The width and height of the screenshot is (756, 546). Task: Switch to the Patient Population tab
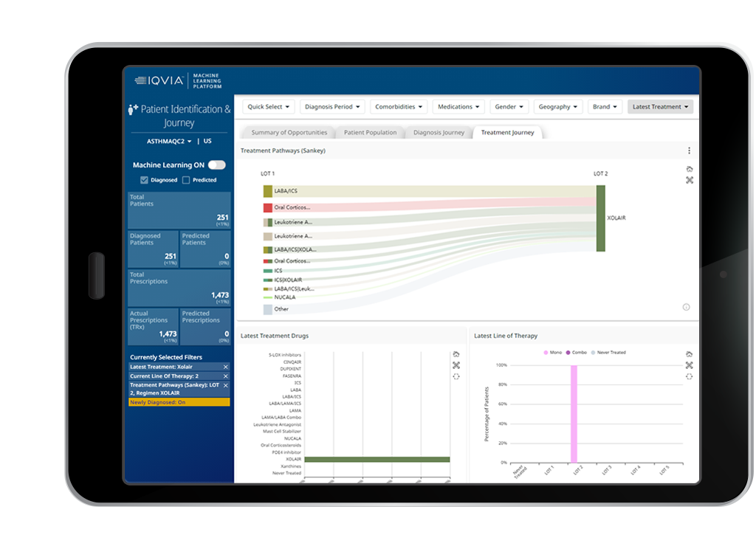click(x=370, y=133)
